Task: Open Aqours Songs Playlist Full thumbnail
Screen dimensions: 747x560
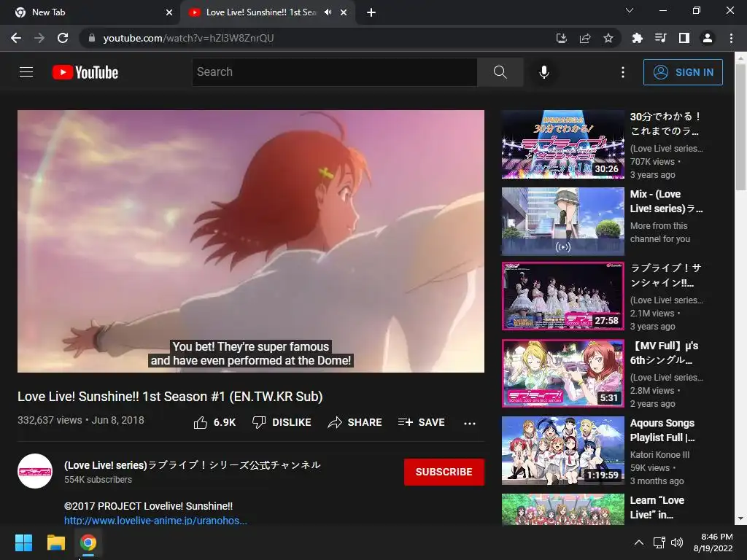Action: pos(563,451)
